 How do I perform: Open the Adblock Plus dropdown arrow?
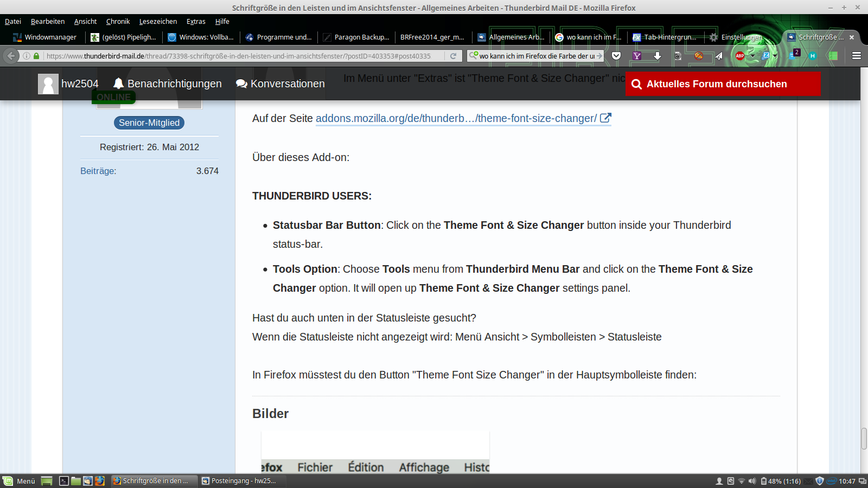pos(752,56)
